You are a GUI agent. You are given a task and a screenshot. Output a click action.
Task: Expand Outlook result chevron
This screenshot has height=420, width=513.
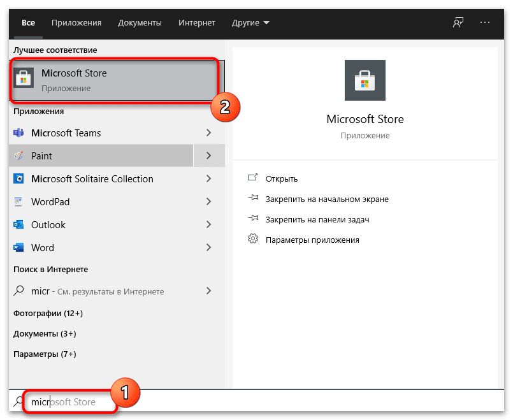click(x=209, y=224)
